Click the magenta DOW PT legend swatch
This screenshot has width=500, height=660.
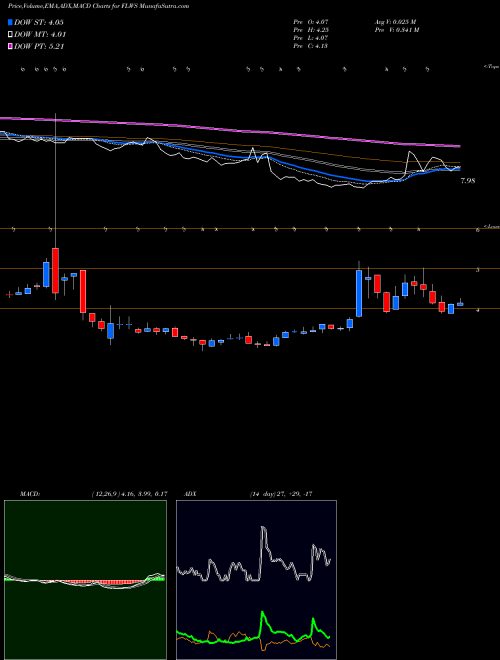click(x=10, y=46)
